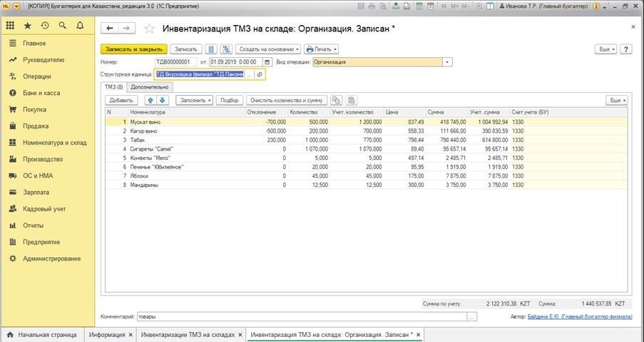Viewport: 644px width, 342px height.
Task: Move selected row up with arrow
Action: pos(150,101)
